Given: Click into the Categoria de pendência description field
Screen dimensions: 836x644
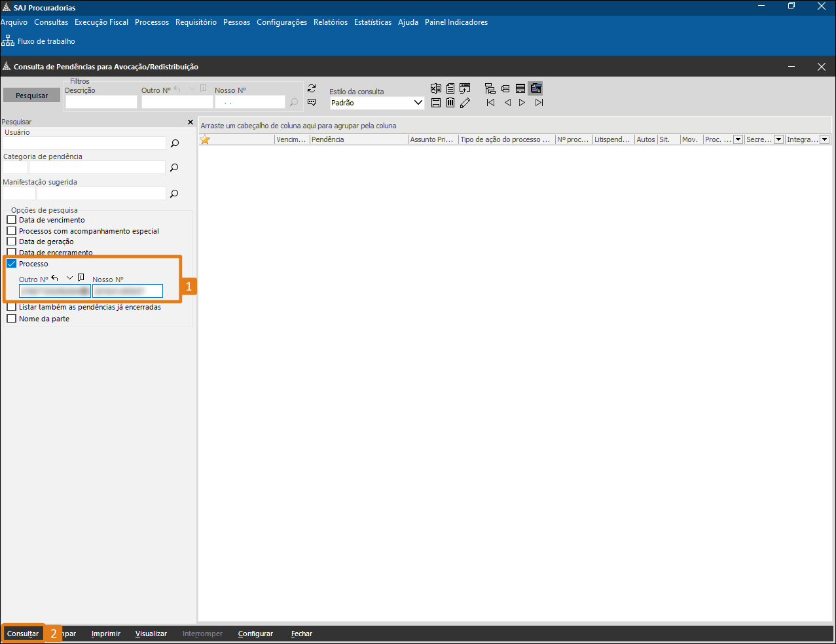Looking at the screenshot, I should (97, 168).
